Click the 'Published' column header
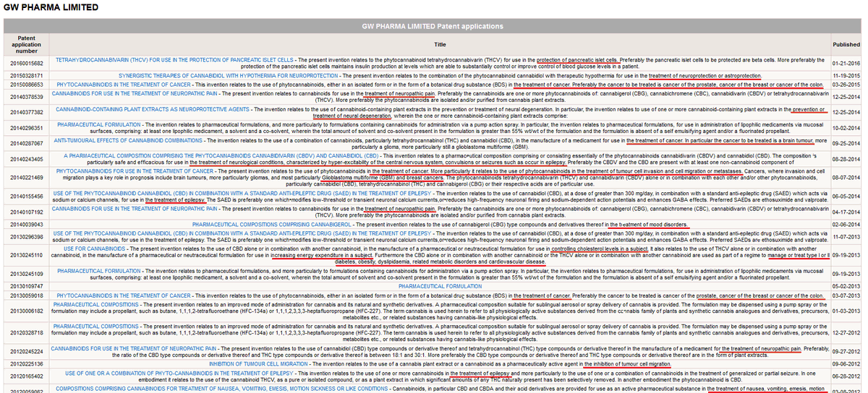The height and width of the screenshot is (393, 868). pos(846,43)
